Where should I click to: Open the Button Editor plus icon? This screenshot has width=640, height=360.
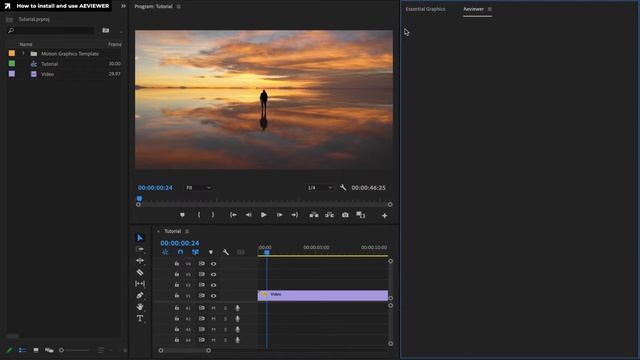pos(384,216)
